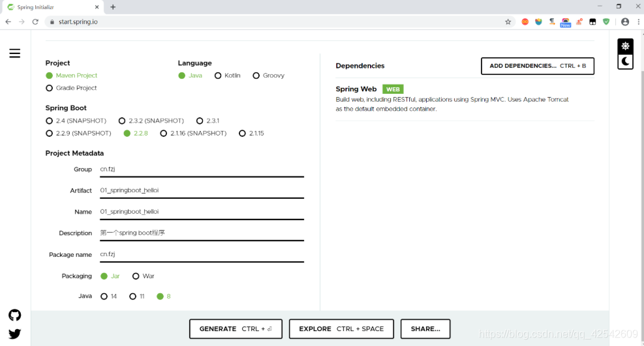Image resolution: width=644 pixels, height=346 pixels.
Task: Open the GitHub link icon
Action: (x=15, y=315)
